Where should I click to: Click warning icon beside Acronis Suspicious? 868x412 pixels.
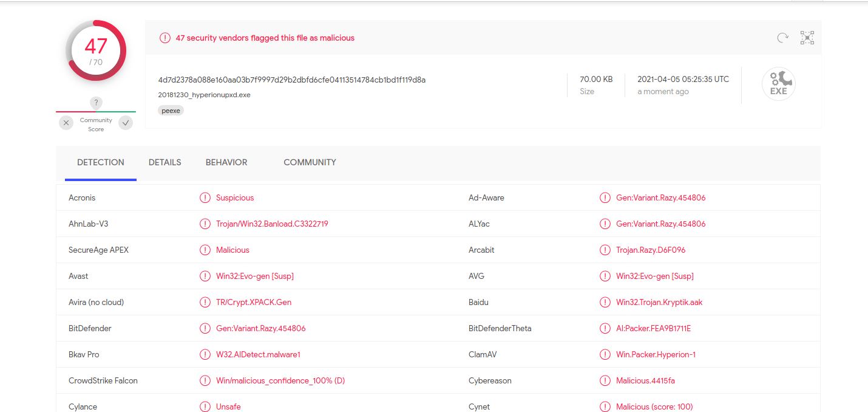click(x=205, y=197)
